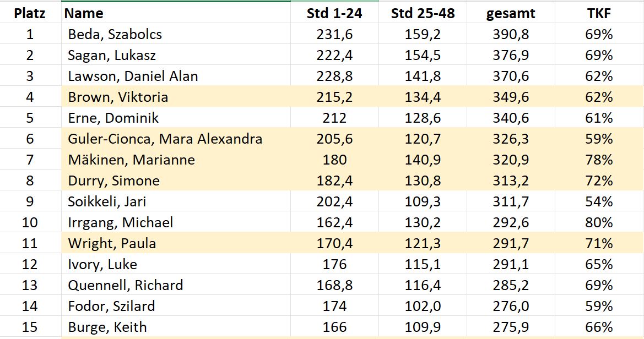644x339 pixels.
Task: Click Irrgang, Michael's TKF cell showing 80%
Action: pos(599,222)
